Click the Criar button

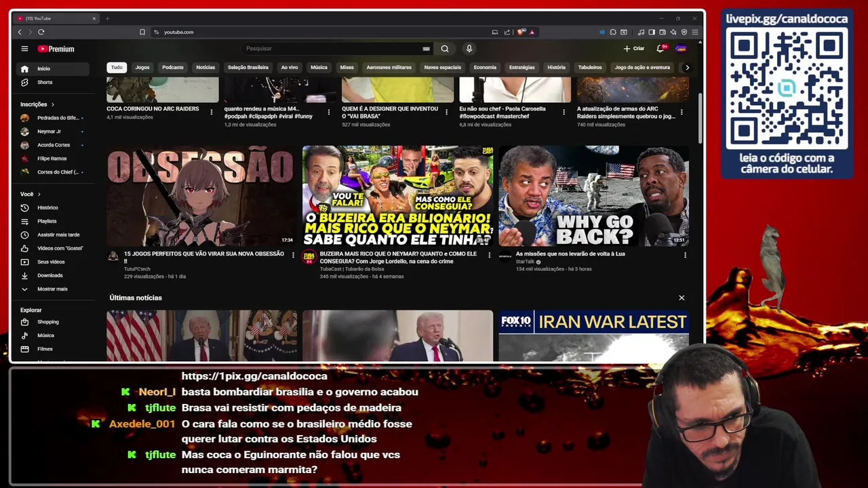[x=634, y=49]
